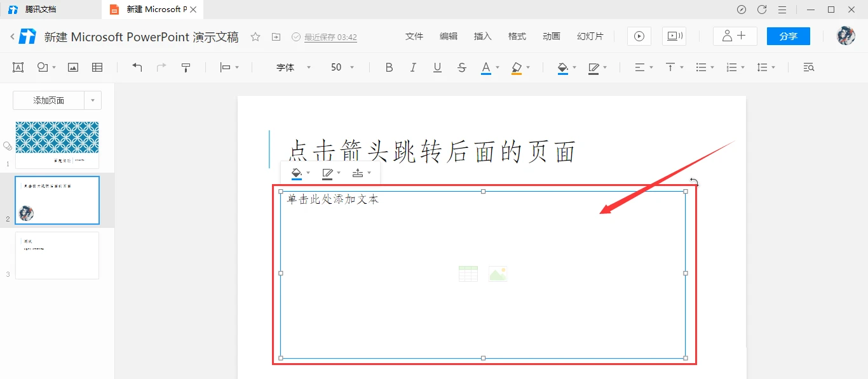Click the floating toolbar fill bucket icon

(296, 173)
